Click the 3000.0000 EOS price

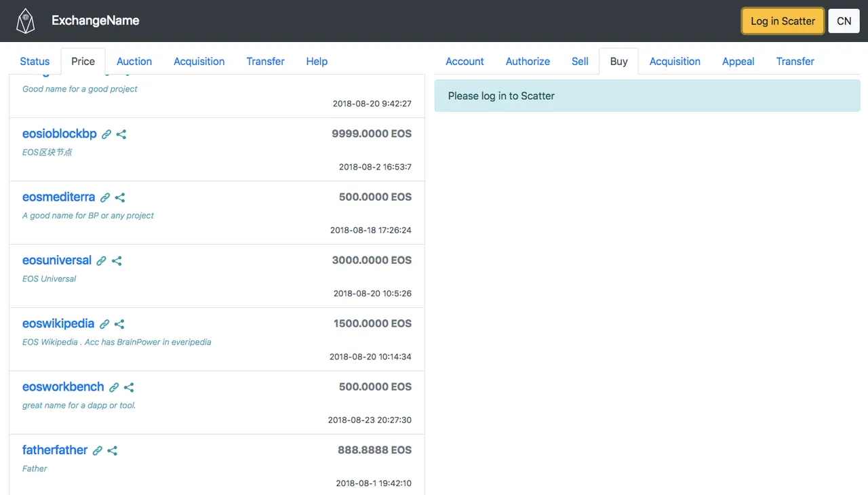[x=372, y=260]
